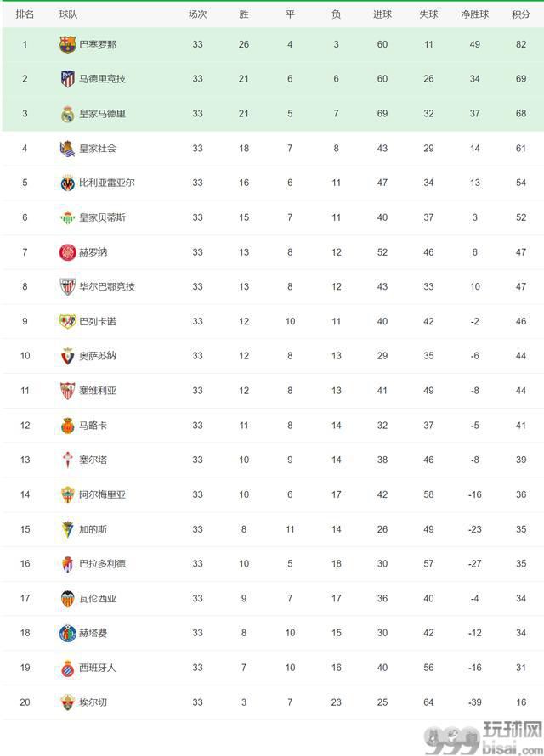This screenshot has width=544, height=756.
Task: Open team link 塞维利亚
Action: coord(98,391)
